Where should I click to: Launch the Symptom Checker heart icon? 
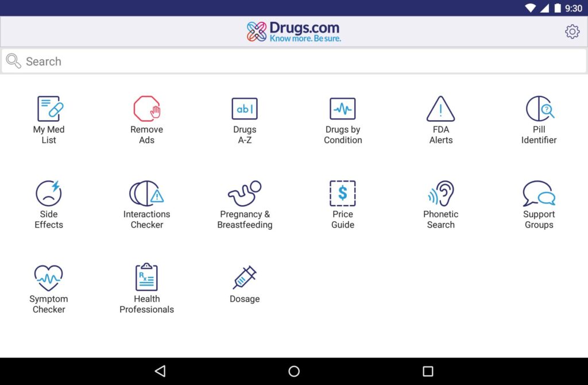pyautogui.click(x=49, y=278)
